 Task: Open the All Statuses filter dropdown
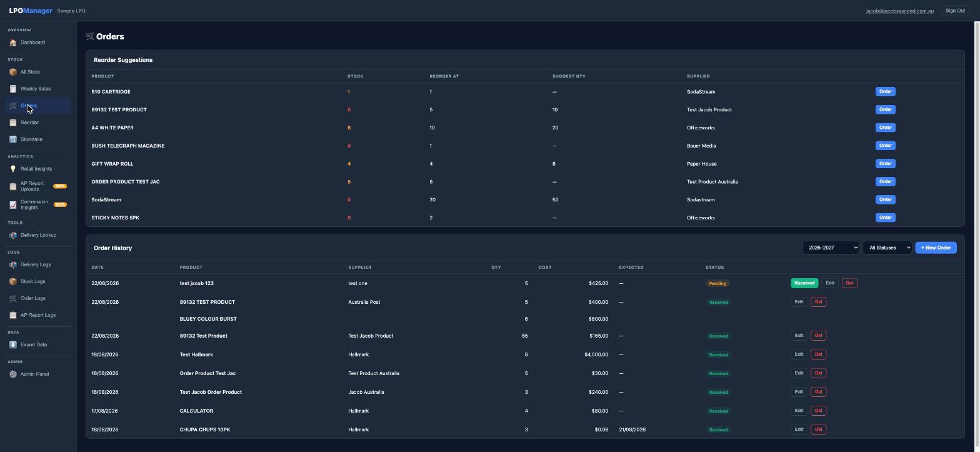coord(887,248)
